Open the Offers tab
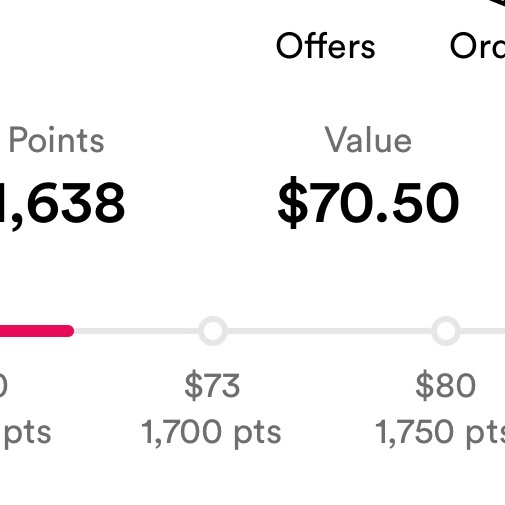The image size is (505, 505). tap(326, 46)
